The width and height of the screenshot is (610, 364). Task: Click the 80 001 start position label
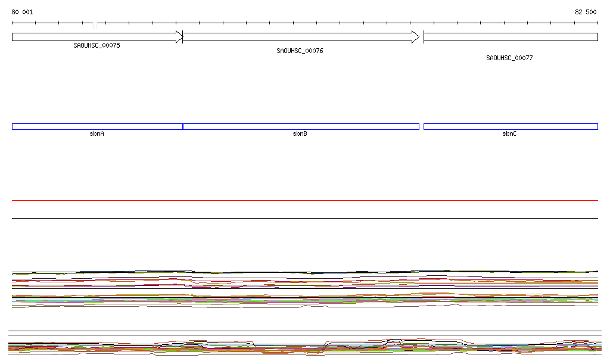(x=23, y=12)
